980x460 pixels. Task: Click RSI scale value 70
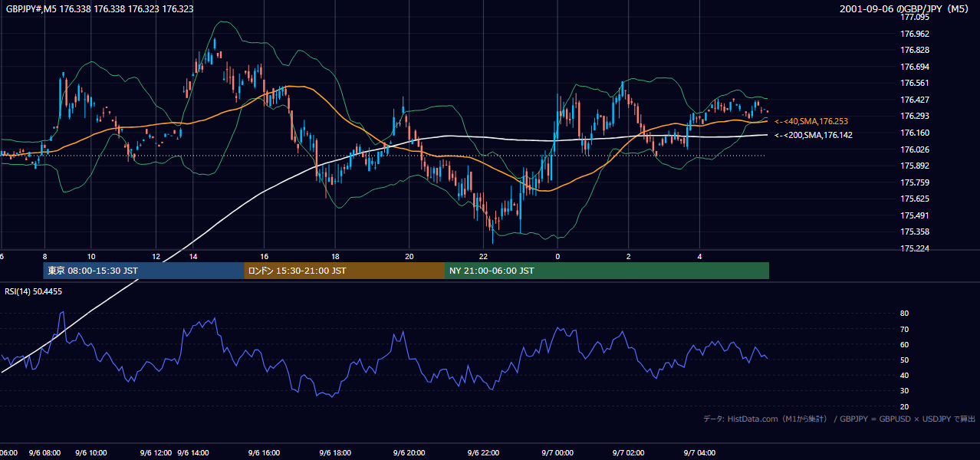click(904, 329)
